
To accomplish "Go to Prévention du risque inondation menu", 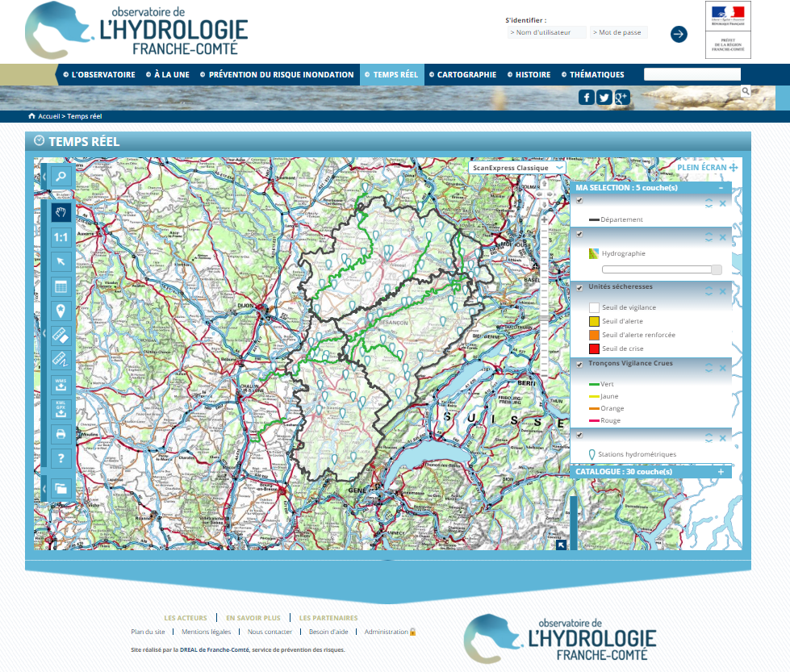I will coord(281,74).
